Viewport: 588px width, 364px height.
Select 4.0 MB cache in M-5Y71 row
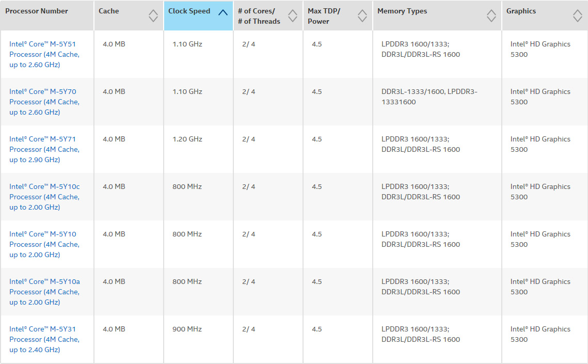114,139
